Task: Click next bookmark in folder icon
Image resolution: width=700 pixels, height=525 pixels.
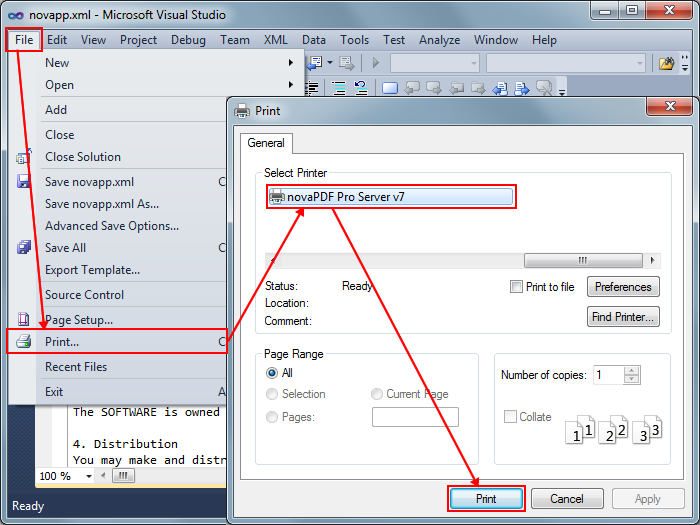Action: pos(478,88)
